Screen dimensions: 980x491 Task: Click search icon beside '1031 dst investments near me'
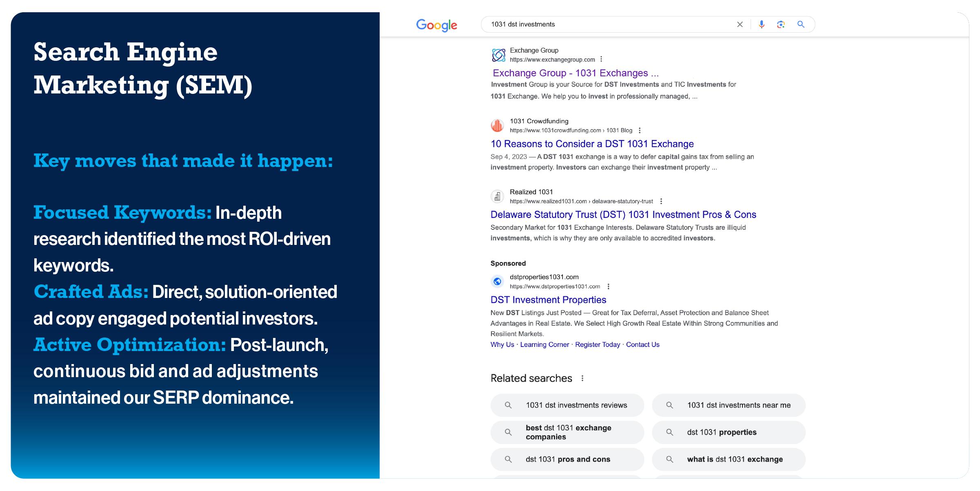click(x=670, y=405)
